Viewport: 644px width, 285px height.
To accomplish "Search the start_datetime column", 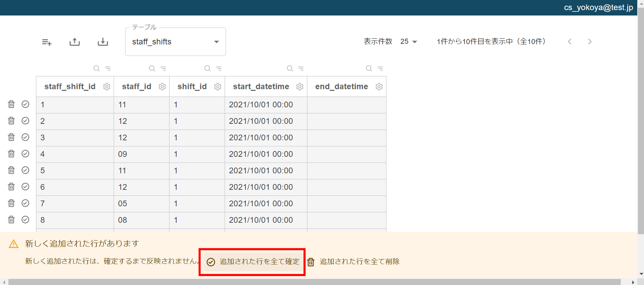I will click(290, 68).
